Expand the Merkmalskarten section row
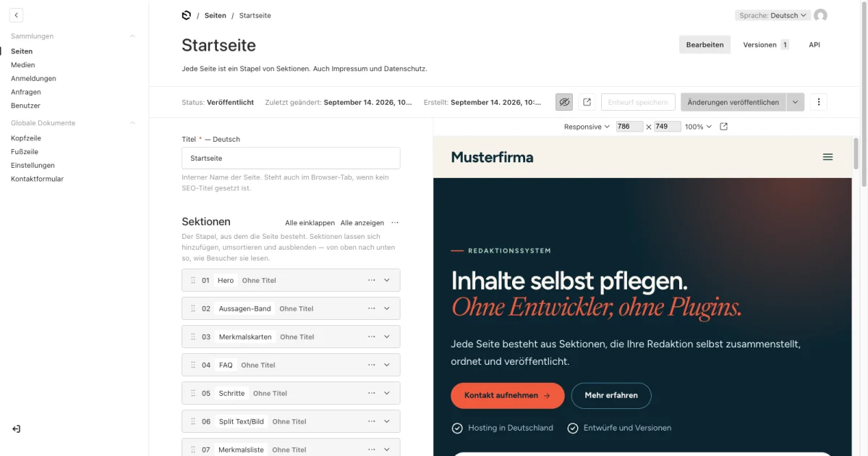868x456 pixels. (387, 337)
